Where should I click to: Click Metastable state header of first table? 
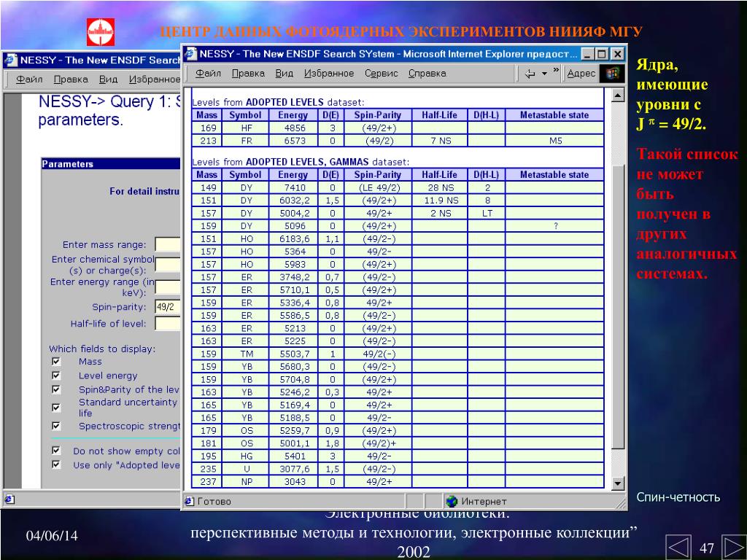click(x=554, y=114)
